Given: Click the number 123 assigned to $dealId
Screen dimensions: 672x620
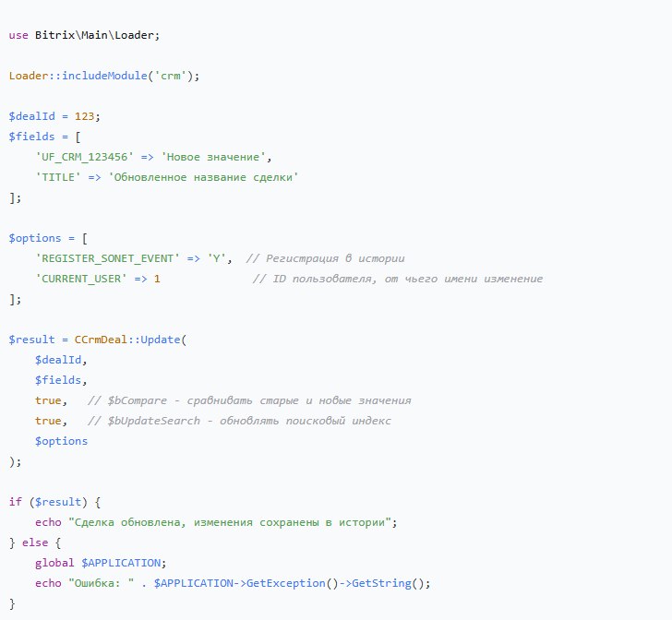Looking at the screenshot, I should click(x=85, y=116).
